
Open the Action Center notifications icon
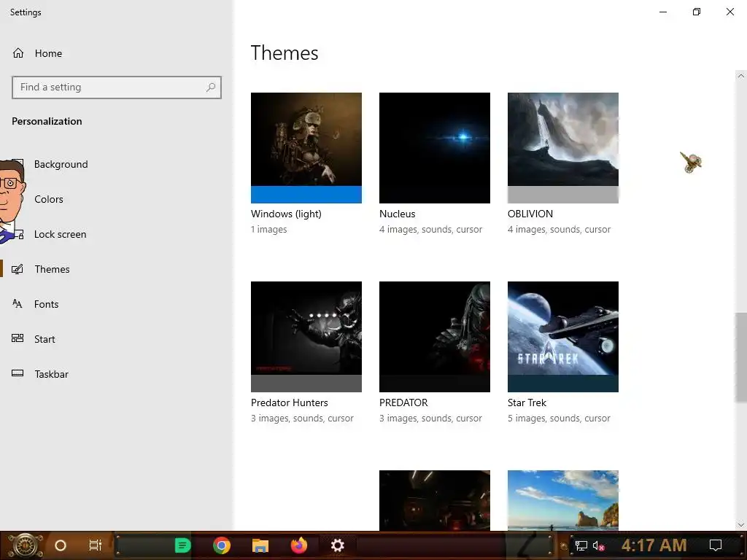[716, 545]
